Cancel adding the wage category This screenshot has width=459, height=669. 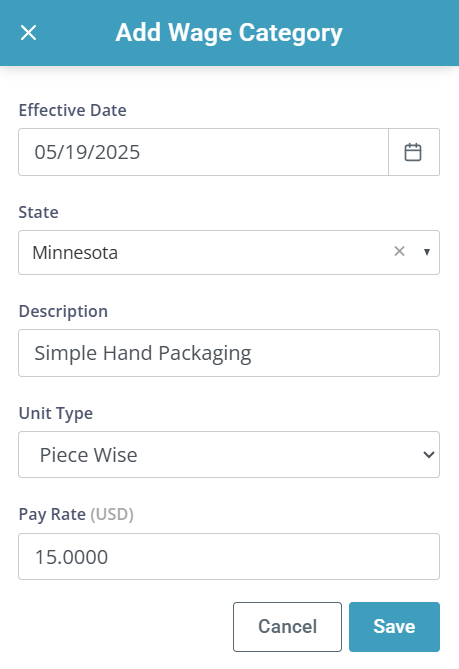click(287, 627)
